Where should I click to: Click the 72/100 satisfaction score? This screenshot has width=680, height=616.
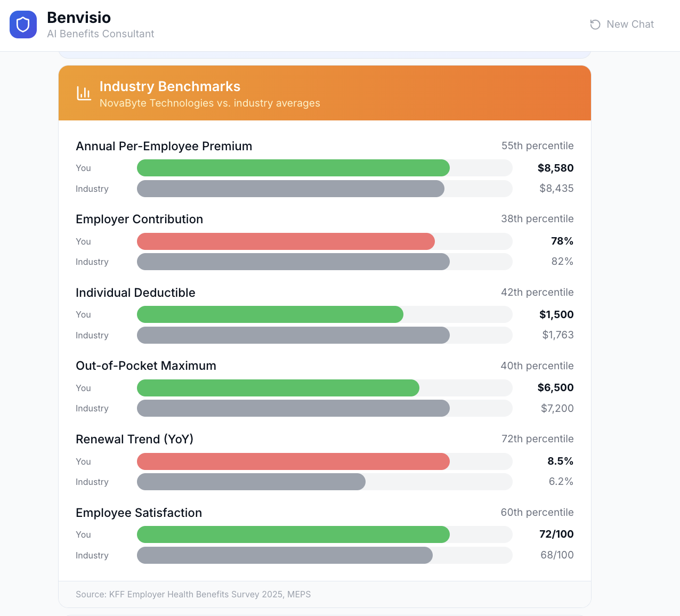[556, 534]
